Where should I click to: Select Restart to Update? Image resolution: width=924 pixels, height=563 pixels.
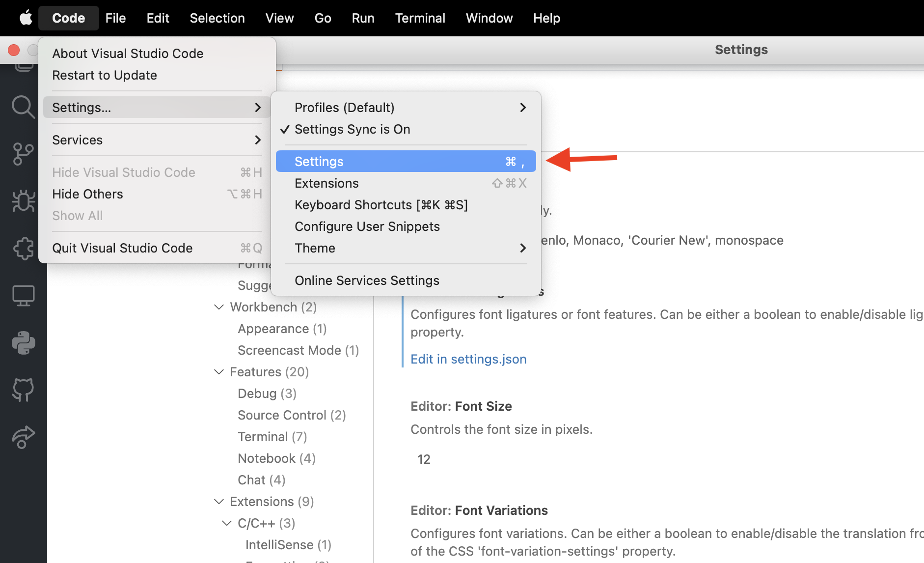click(157, 75)
